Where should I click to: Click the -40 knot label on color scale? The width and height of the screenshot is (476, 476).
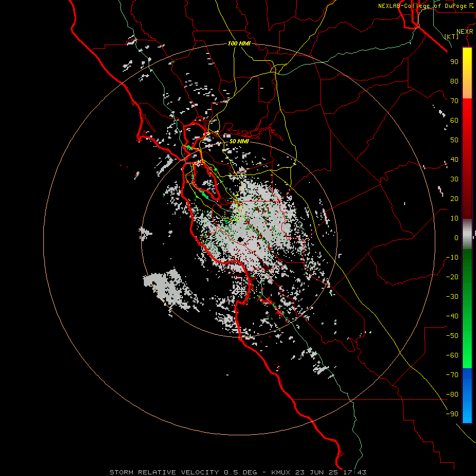point(452,316)
